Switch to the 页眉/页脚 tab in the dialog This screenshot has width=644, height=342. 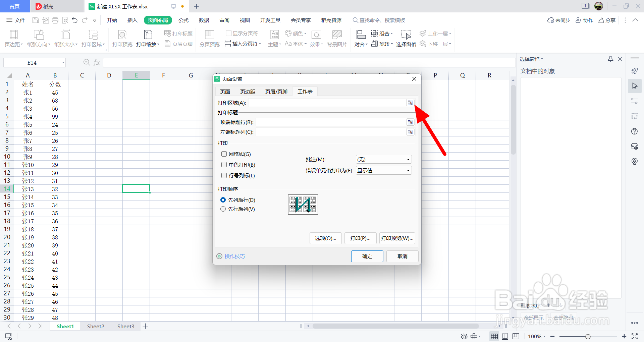click(276, 92)
